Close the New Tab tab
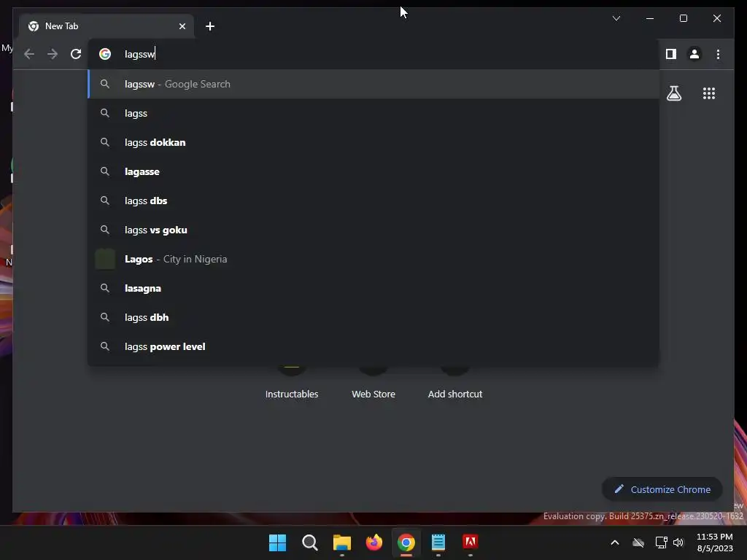 tap(182, 26)
